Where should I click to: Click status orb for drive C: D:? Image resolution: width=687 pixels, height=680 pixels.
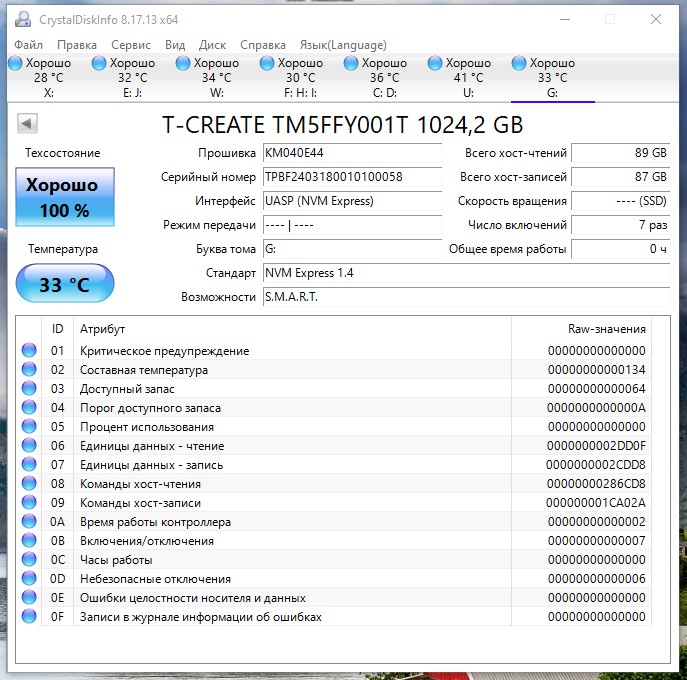click(351, 63)
